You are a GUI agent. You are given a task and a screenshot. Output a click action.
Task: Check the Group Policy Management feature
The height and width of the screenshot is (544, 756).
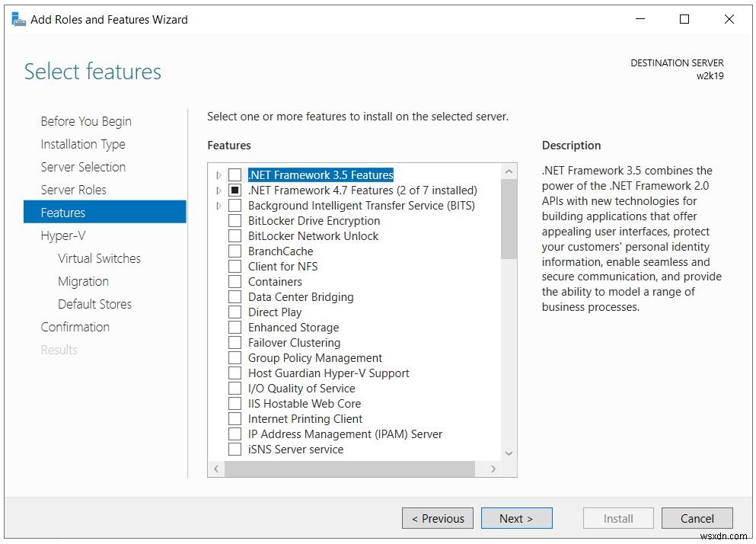tap(234, 357)
